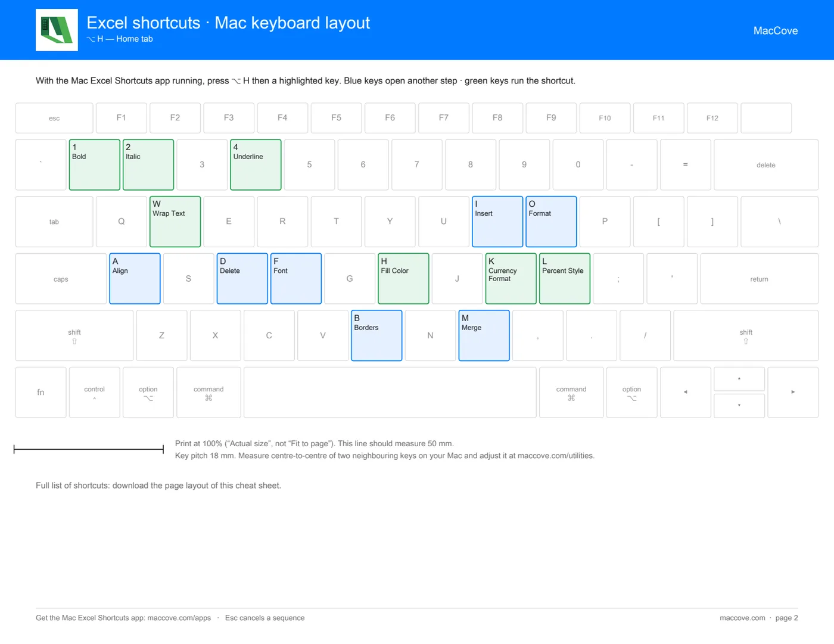The height and width of the screenshot is (644, 834).
Task: Click the "Full list of shortcuts" line
Action: point(158,486)
